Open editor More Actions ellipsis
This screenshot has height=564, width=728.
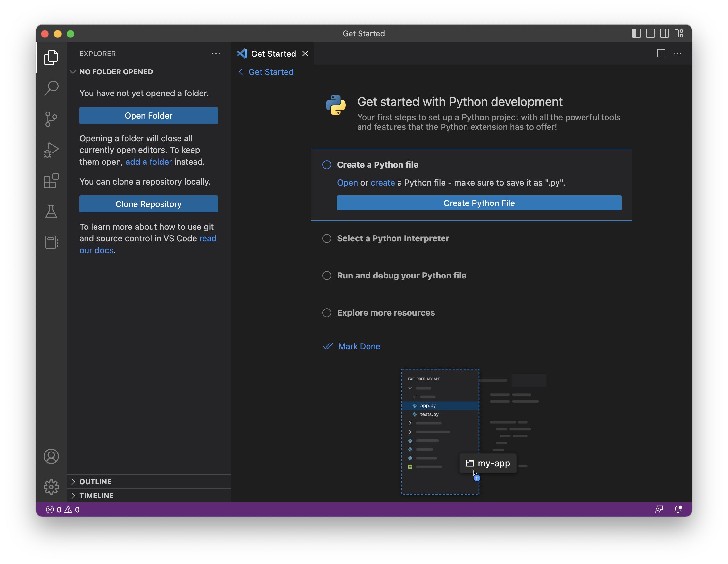tap(677, 53)
